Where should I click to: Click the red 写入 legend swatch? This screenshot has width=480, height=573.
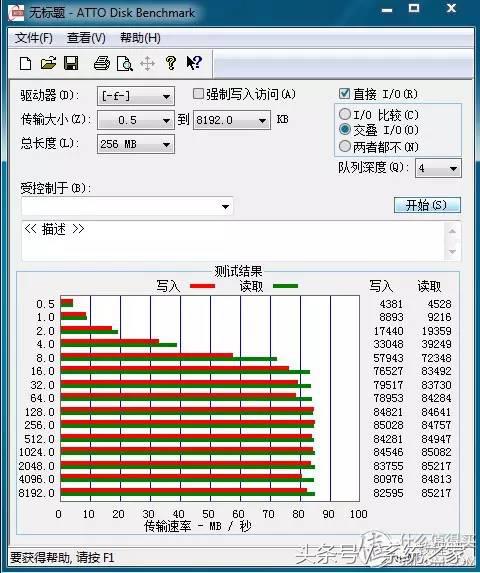[x=203, y=286]
